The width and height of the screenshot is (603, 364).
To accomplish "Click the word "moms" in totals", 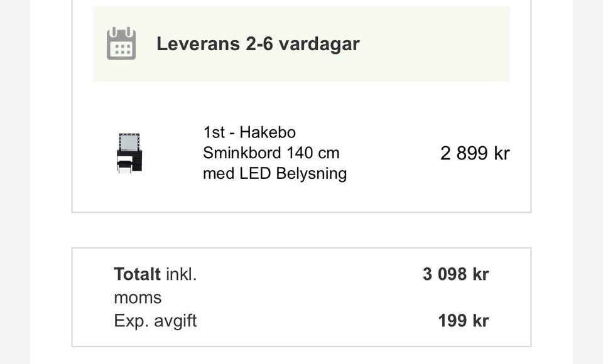I will click(x=138, y=297).
